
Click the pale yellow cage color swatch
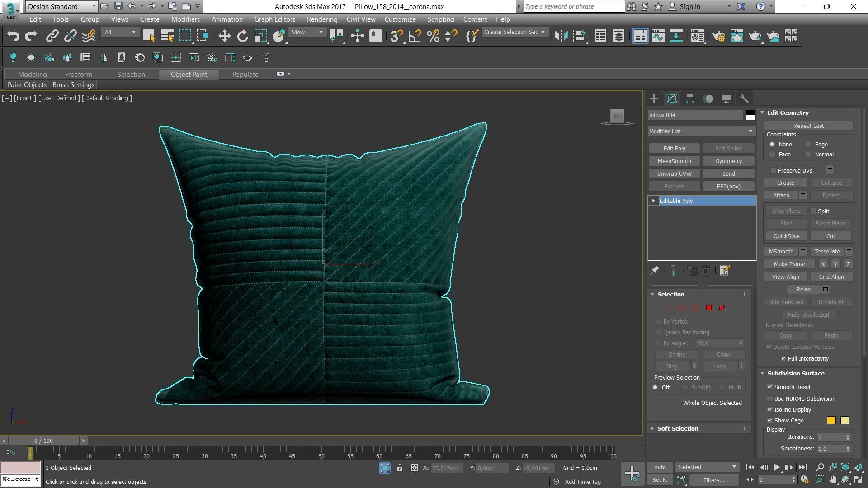tap(844, 421)
